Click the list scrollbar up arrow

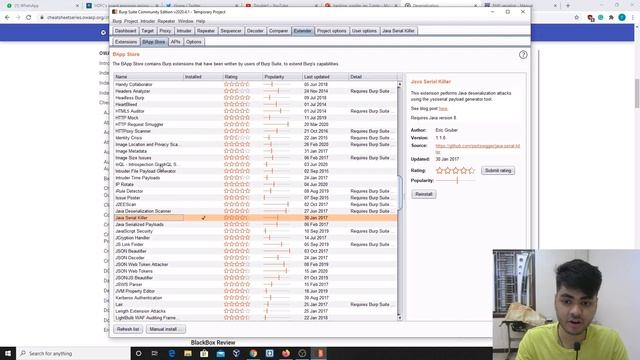(x=400, y=84)
